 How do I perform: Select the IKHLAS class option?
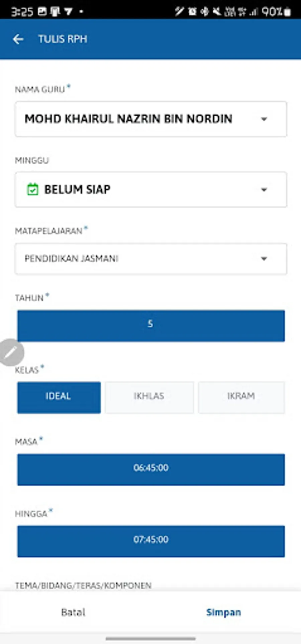click(x=149, y=397)
